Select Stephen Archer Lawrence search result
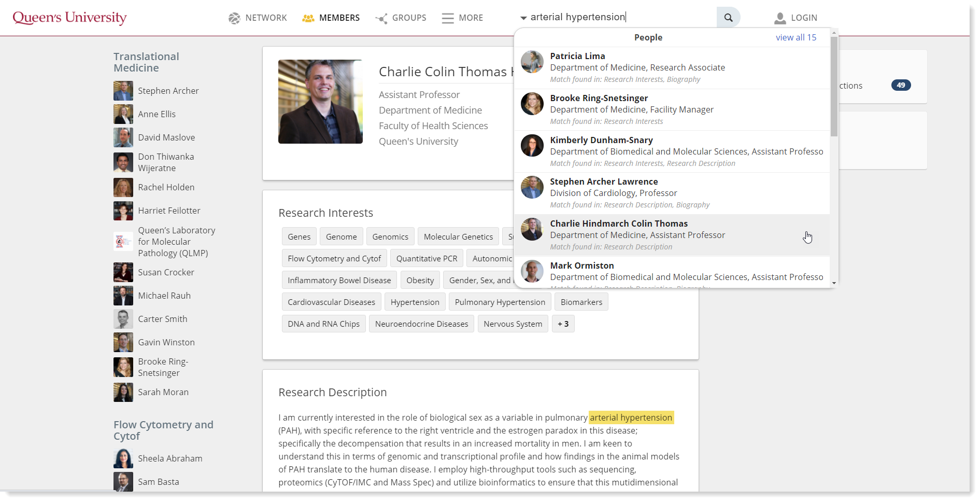The height and width of the screenshot is (502, 980). [603, 182]
